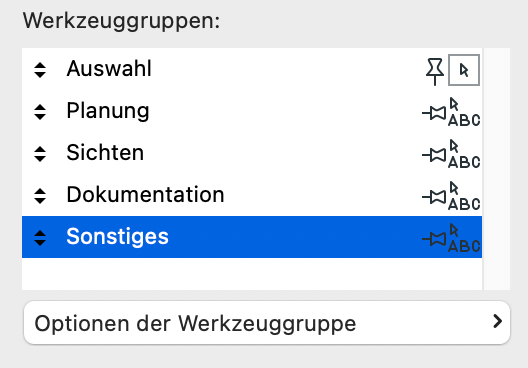Click the reorder handle next to Sichten
Viewport: 528px width, 368px height.
[x=40, y=154]
